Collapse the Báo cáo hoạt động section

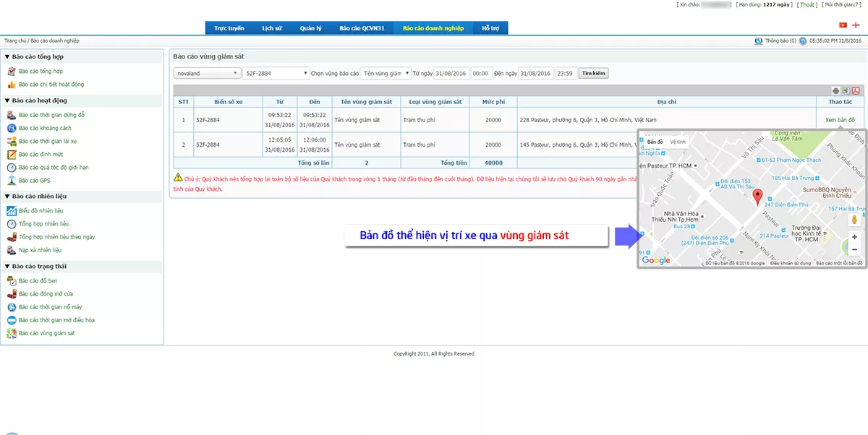[7, 100]
